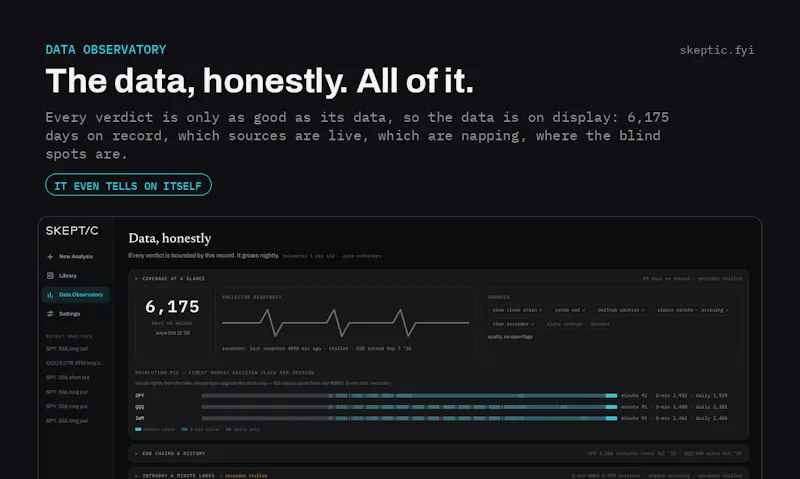This screenshot has width=800, height=479.
Task: Click the SKEPT/C logo
Action: pyautogui.click(x=72, y=231)
